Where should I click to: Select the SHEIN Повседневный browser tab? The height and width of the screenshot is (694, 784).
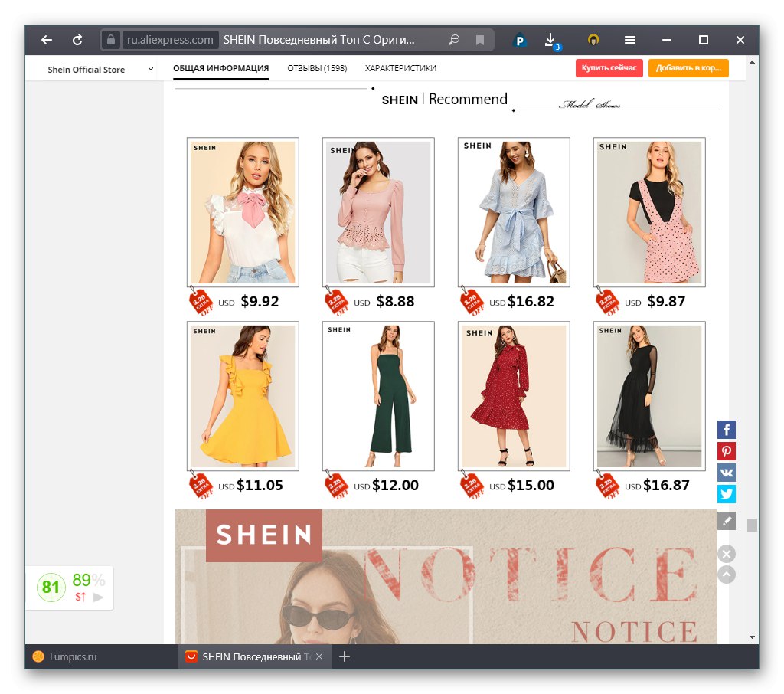click(x=256, y=656)
